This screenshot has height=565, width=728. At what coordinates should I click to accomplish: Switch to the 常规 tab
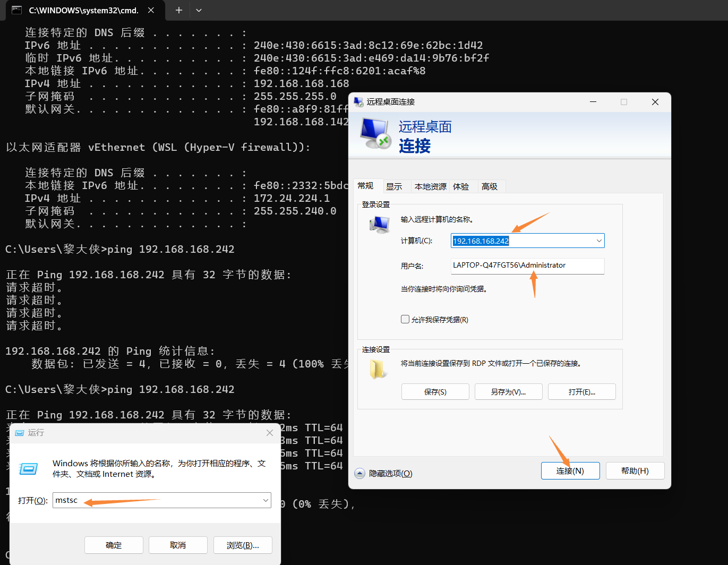click(x=365, y=186)
